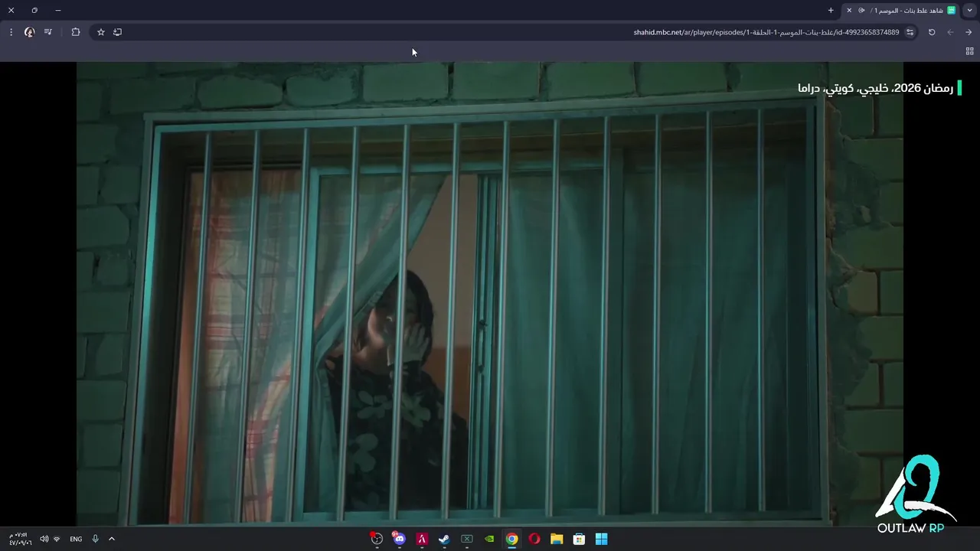Minimize the Chrome window
This screenshot has height=551, width=980.
58,10
